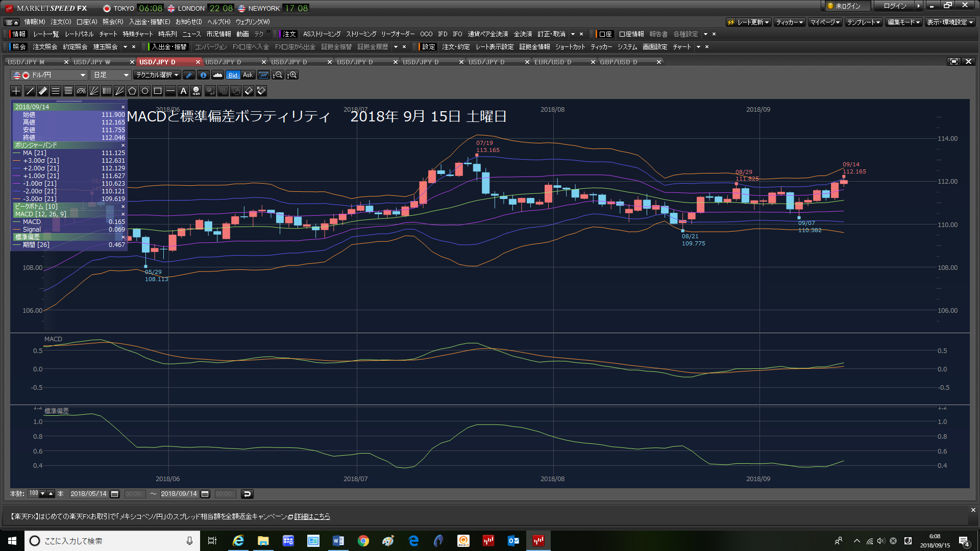Remove the ボリンジャーバンド indicator panel
The image size is (980, 551).
pyautogui.click(x=123, y=145)
